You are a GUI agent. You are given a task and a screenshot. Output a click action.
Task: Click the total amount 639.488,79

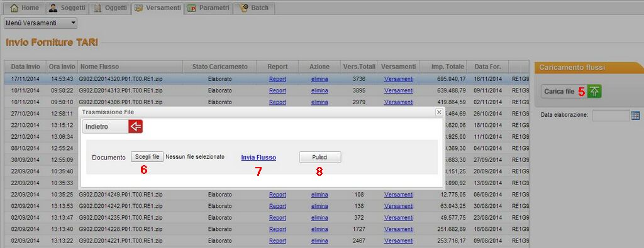(x=452, y=90)
